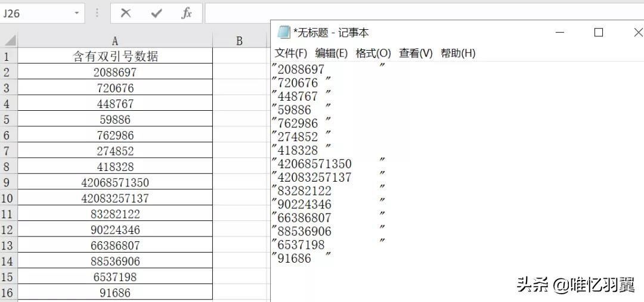Select Excel cell with 42068571350
The height and width of the screenshot is (302, 644).
point(115,182)
